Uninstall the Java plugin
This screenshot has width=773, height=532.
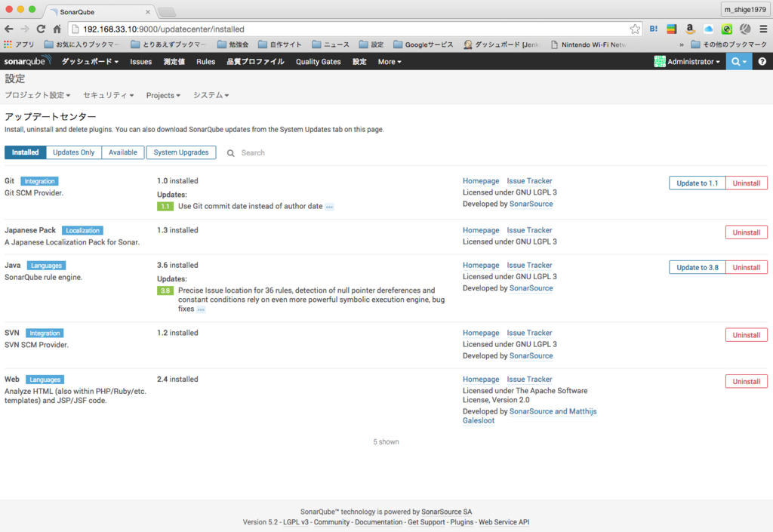pos(747,267)
